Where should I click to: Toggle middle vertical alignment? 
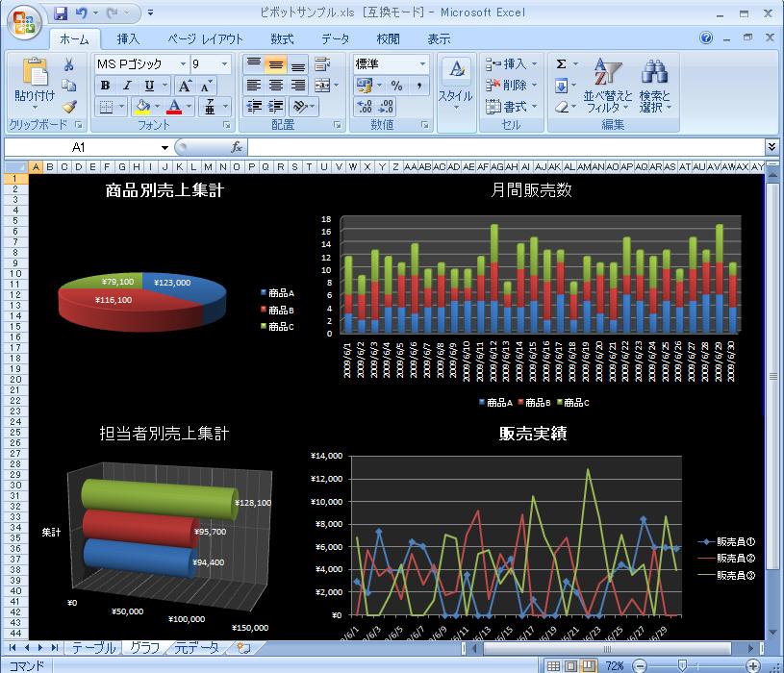tap(276, 64)
